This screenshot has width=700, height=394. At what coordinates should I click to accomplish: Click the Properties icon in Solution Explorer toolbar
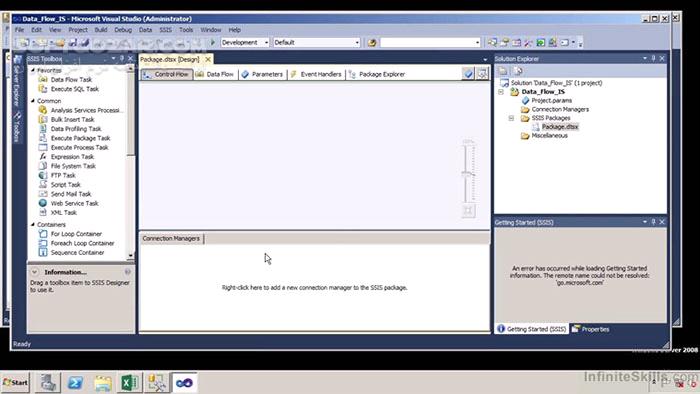(503, 71)
